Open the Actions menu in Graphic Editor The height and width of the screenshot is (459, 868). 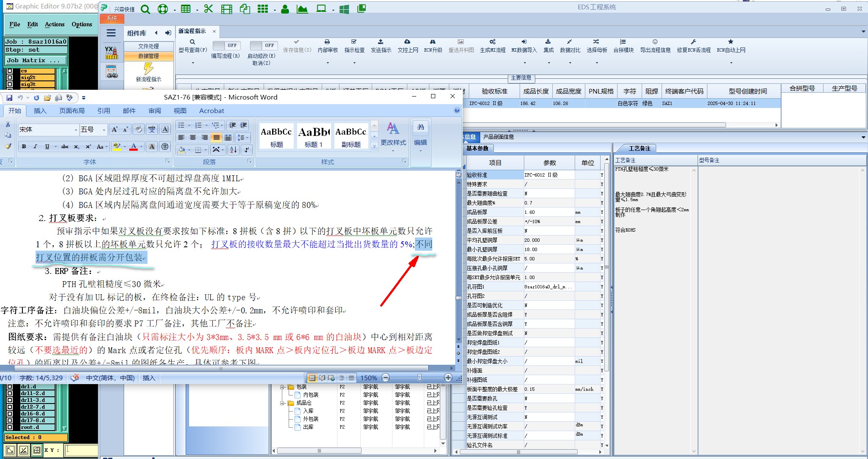[55, 24]
